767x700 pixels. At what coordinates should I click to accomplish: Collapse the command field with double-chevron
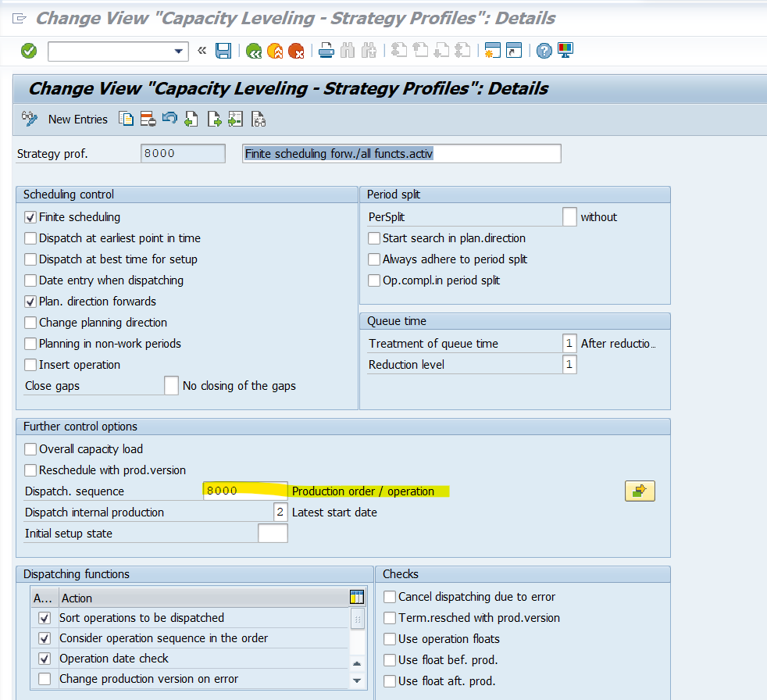tap(202, 50)
